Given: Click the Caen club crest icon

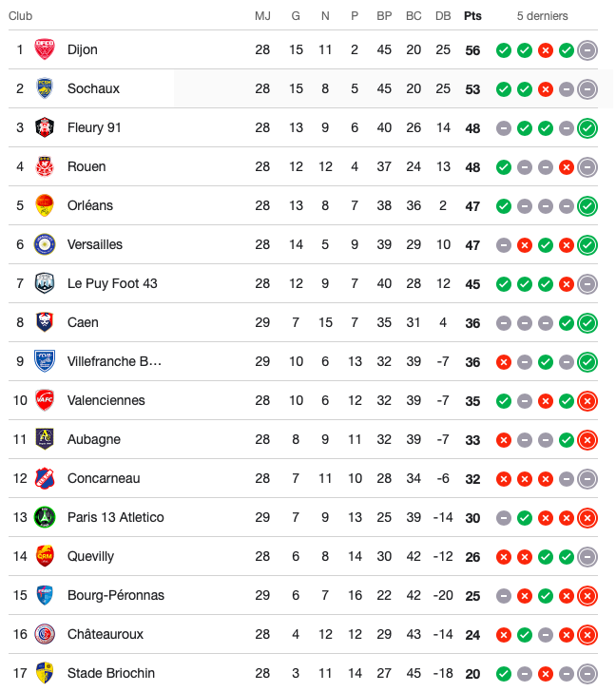Looking at the screenshot, I should [45, 322].
